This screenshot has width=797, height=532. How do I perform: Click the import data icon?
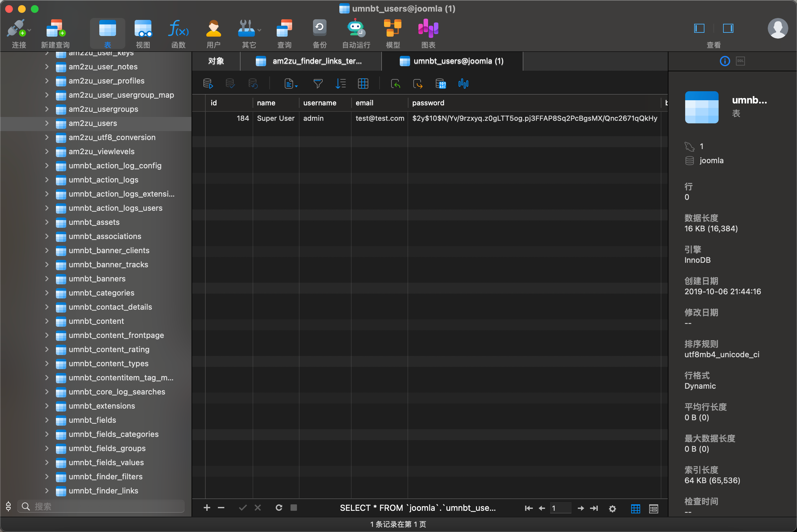(395, 84)
